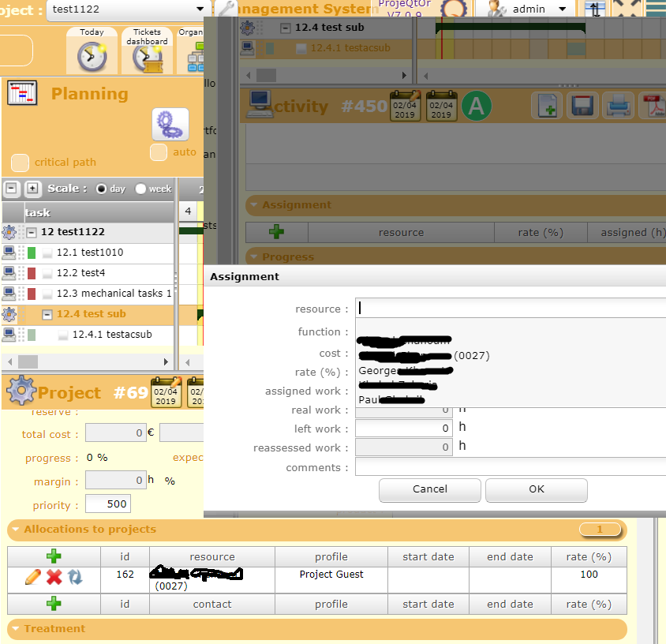This screenshot has height=644, width=666.
Task: Click the Cancel button in Assignment dialog
Action: pos(430,489)
